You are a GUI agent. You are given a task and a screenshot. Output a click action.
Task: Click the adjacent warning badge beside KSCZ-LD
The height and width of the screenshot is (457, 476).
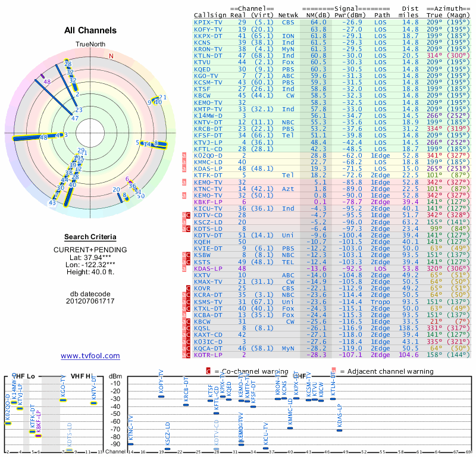pos(184,223)
